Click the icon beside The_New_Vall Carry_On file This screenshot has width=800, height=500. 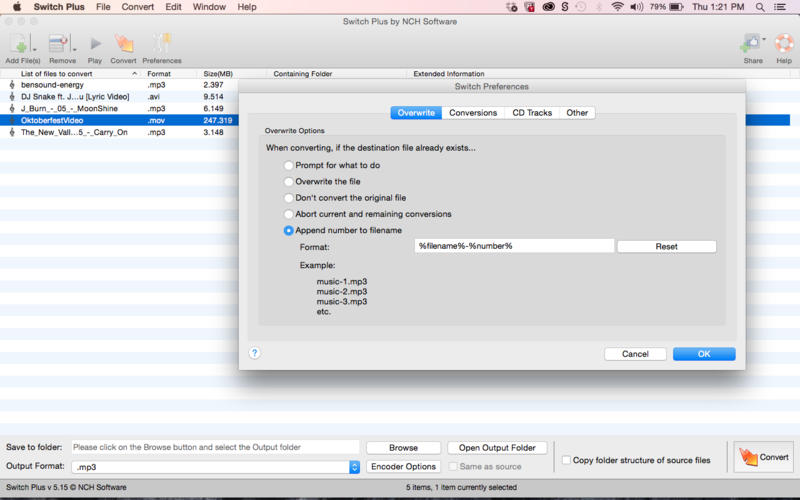(12, 132)
